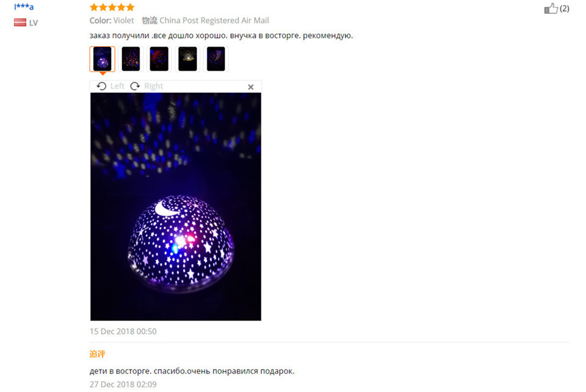Show the fifth review photo thumbnail

click(x=216, y=59)
